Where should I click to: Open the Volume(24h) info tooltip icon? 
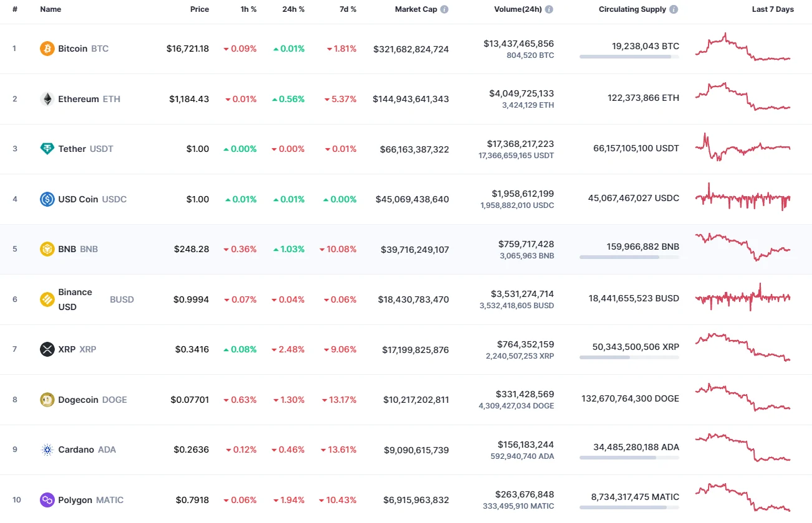tap(549, 9)
